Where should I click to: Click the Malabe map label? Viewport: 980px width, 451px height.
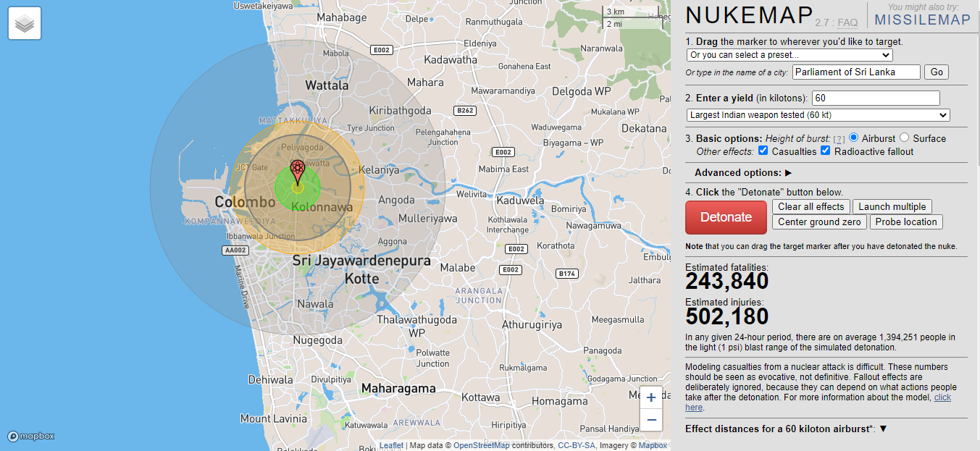[458, 267]
